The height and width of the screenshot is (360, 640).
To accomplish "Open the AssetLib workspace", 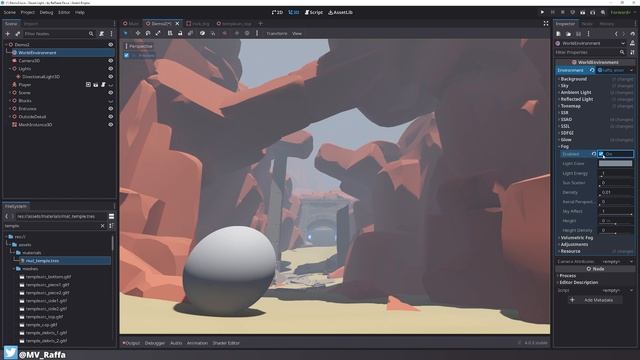I will pyautogui.click(x=340, y=12).
